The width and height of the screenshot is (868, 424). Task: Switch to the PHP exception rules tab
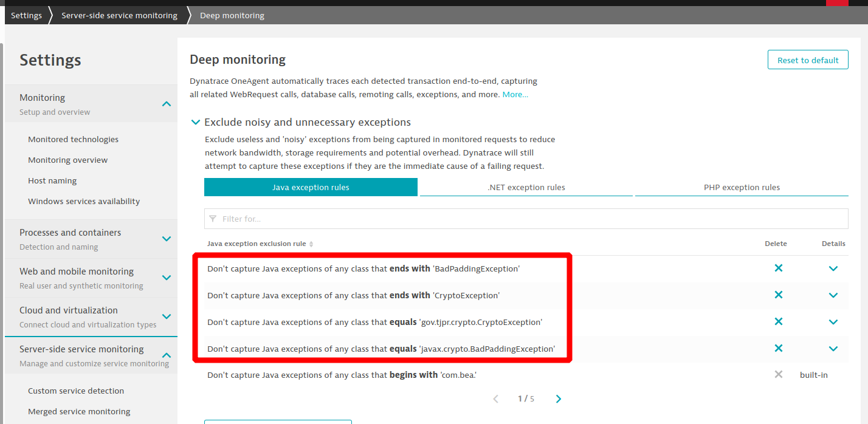(741, 187)
